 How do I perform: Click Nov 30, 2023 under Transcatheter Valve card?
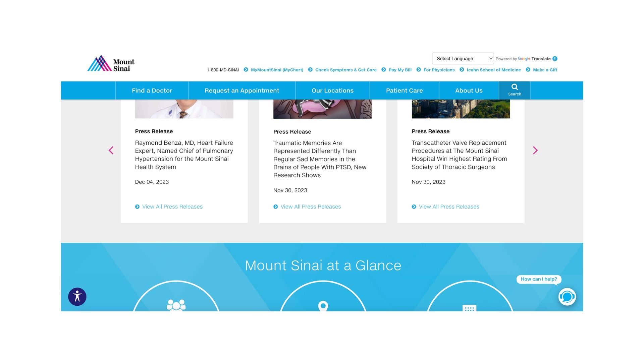coord(429,182)
